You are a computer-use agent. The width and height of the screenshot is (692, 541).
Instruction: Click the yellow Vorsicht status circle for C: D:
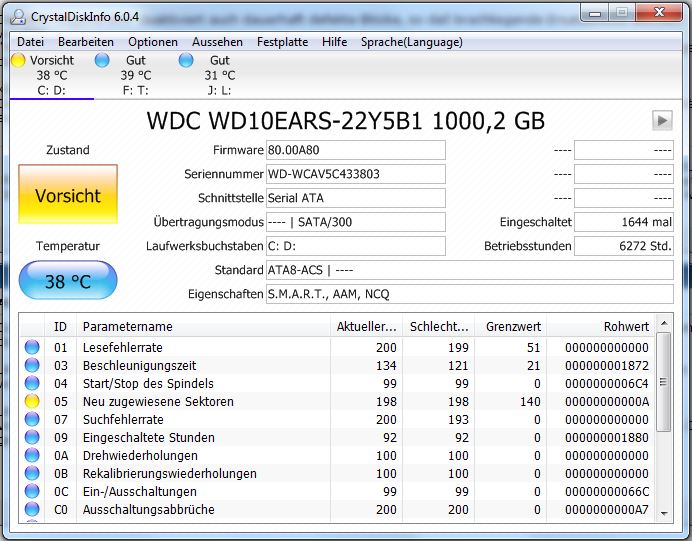click(x=18, y=60)
